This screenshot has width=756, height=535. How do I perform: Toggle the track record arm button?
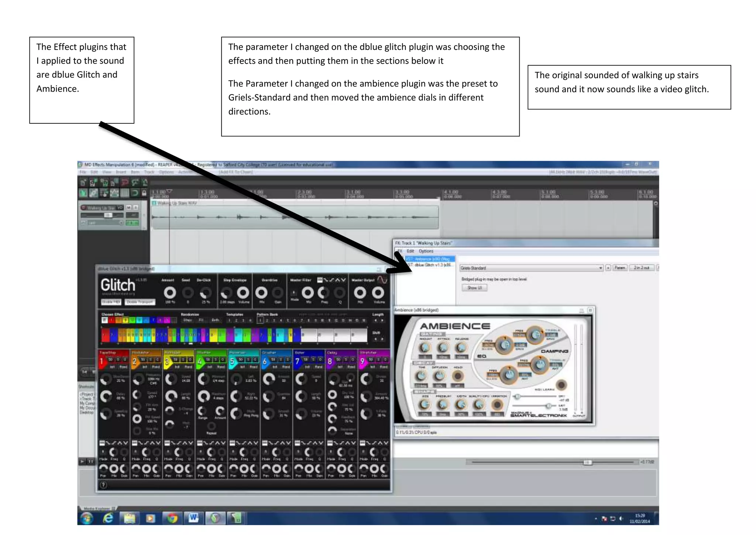84,208
